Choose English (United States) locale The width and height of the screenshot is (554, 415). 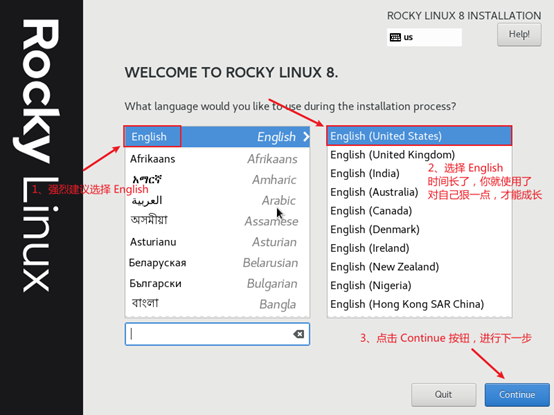[419, 136]
